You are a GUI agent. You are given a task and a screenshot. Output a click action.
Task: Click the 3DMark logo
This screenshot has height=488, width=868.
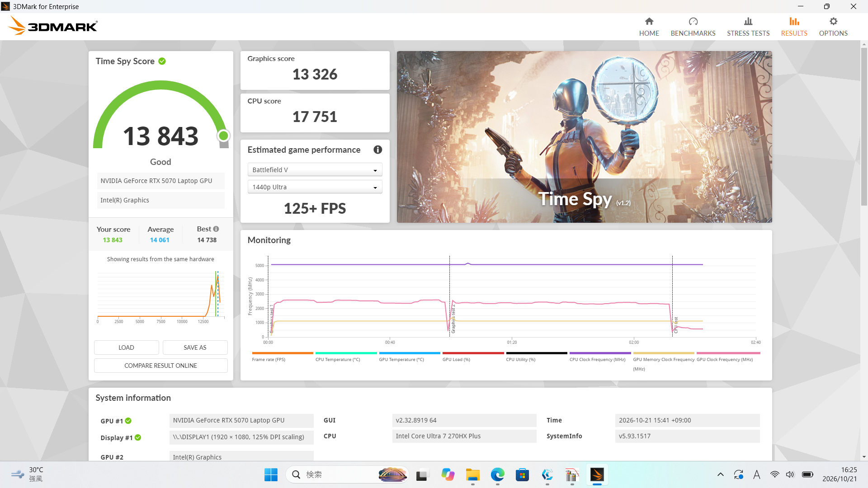[53, 26]
